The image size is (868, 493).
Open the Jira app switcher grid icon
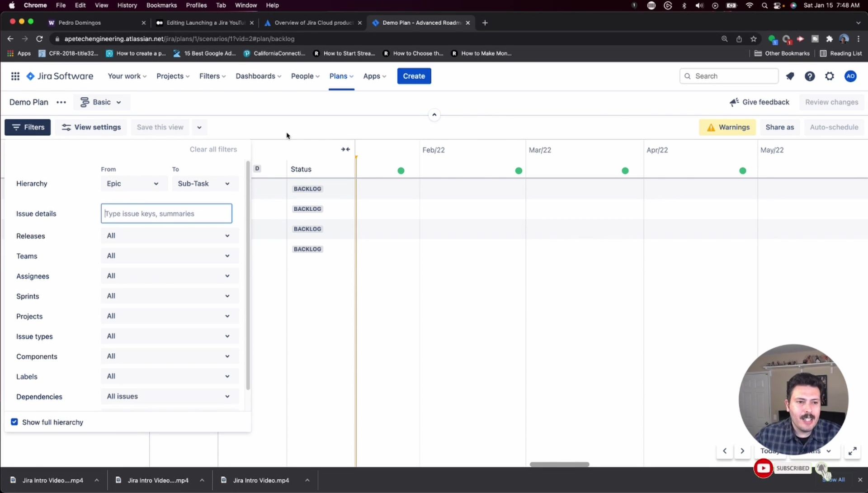point(15,76)
